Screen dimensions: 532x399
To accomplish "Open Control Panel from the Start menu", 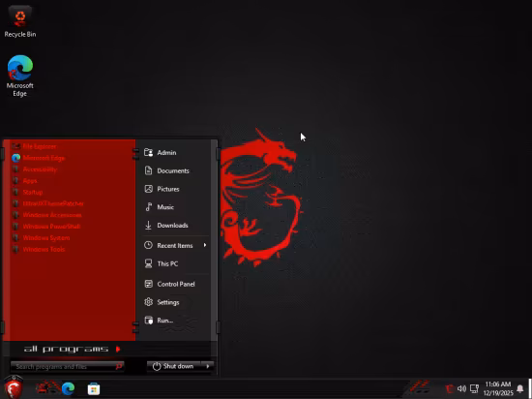I will (x=175, y=284).
